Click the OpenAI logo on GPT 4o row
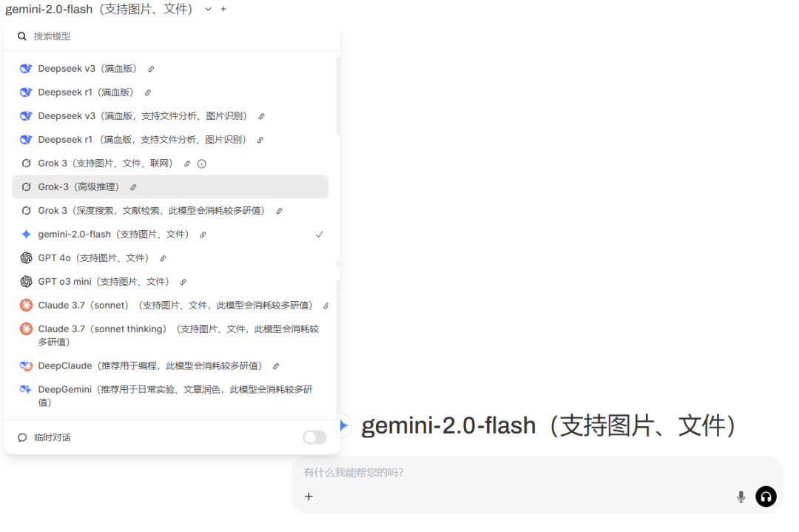The width and height of the screenshot is (799, 532). click(x=26, y=257)
